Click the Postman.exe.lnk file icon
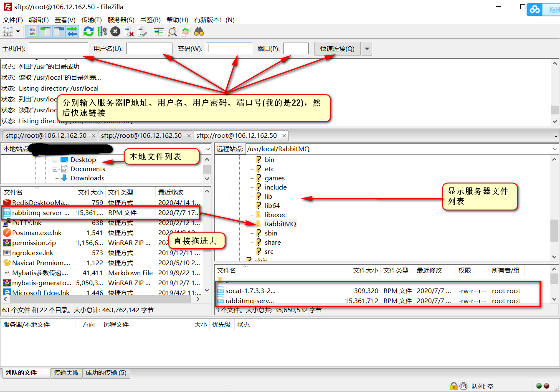 pos(7,233)
